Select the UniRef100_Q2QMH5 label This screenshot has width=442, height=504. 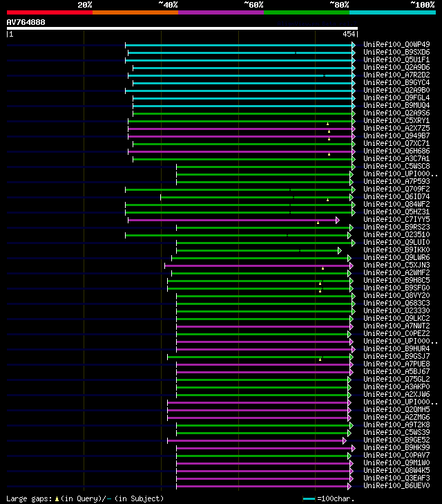coord(396,409)
